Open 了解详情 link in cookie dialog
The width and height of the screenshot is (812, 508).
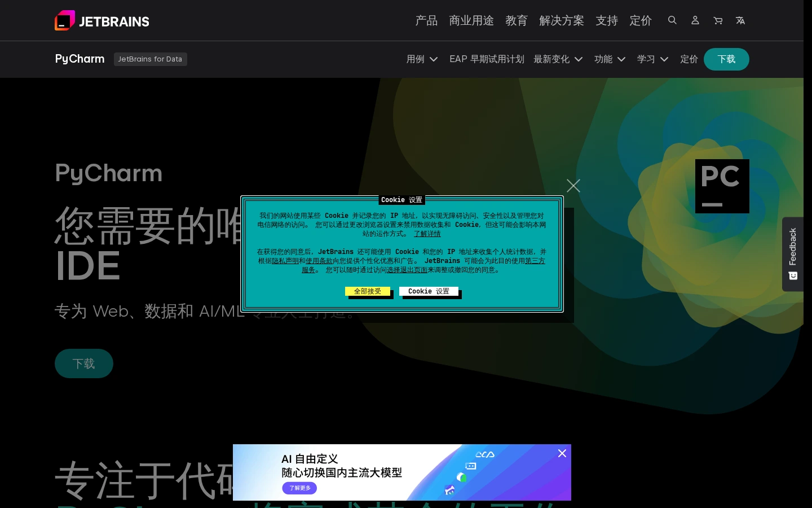[427, 234]
